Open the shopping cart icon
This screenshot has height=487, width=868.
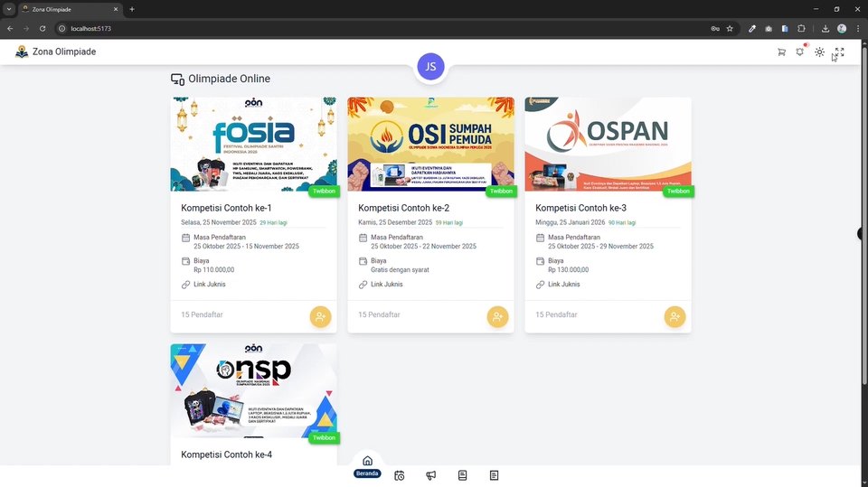pyautogui.click(x=781, y=52)
